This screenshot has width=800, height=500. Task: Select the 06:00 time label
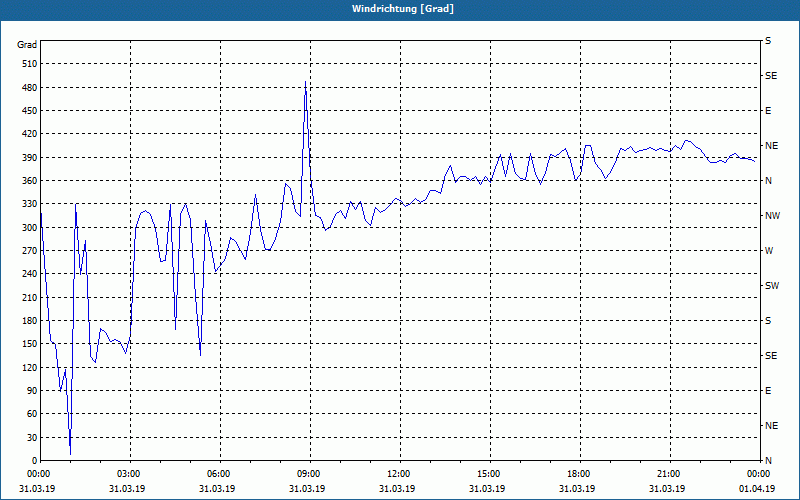point(220,474)
